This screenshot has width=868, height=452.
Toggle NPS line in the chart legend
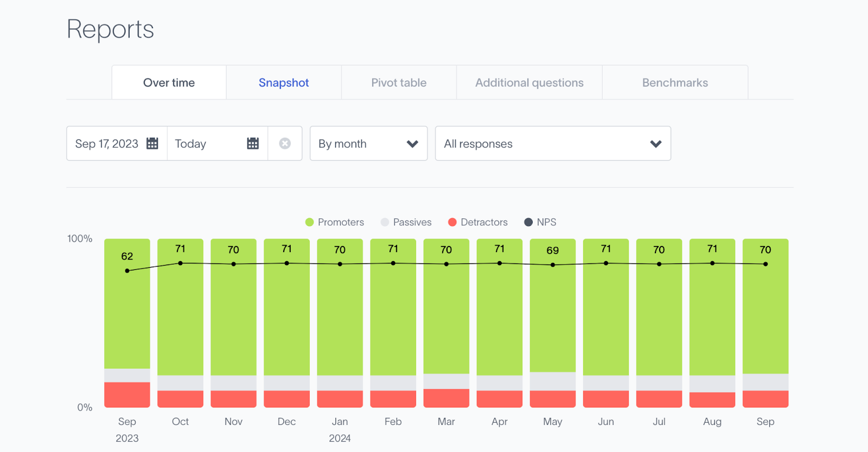coord(540,222)
